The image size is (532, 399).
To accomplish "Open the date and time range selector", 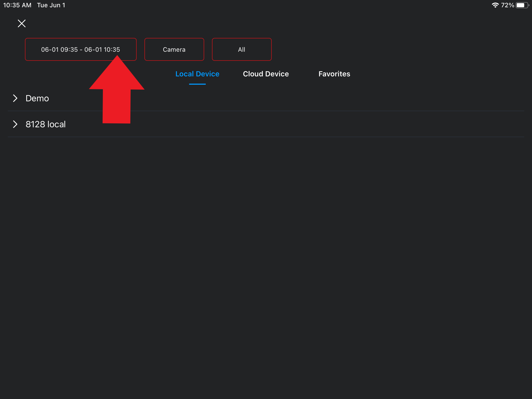I will [81, 49].
